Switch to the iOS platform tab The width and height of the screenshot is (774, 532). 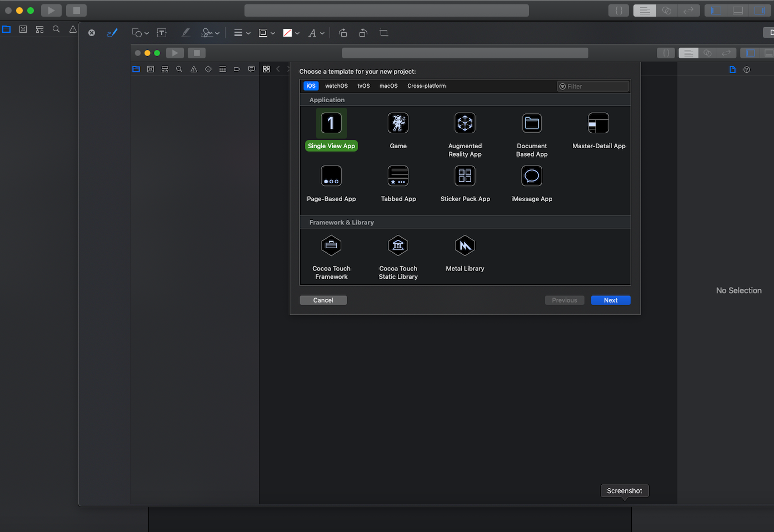(311, 86)
